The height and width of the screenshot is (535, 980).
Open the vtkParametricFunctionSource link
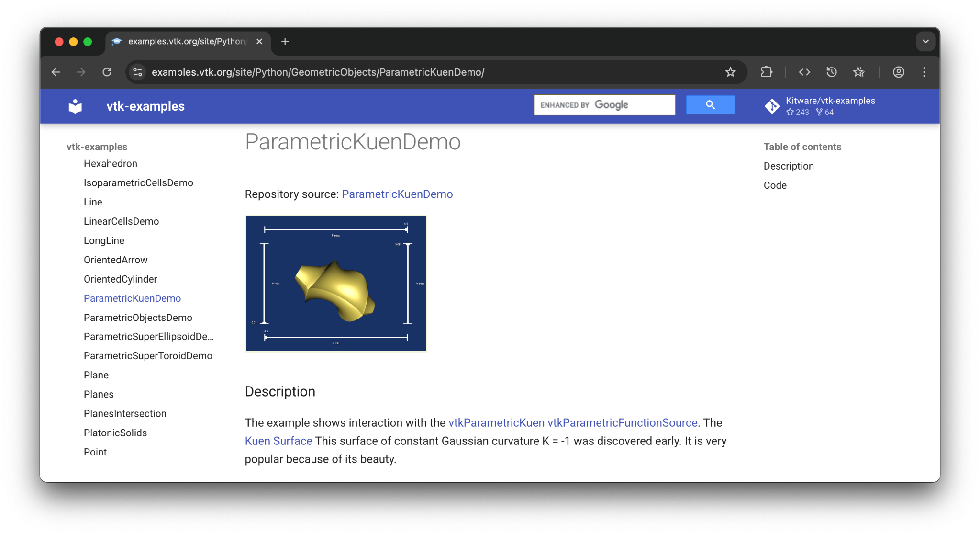pyautogui.click(x=622, y=422)
